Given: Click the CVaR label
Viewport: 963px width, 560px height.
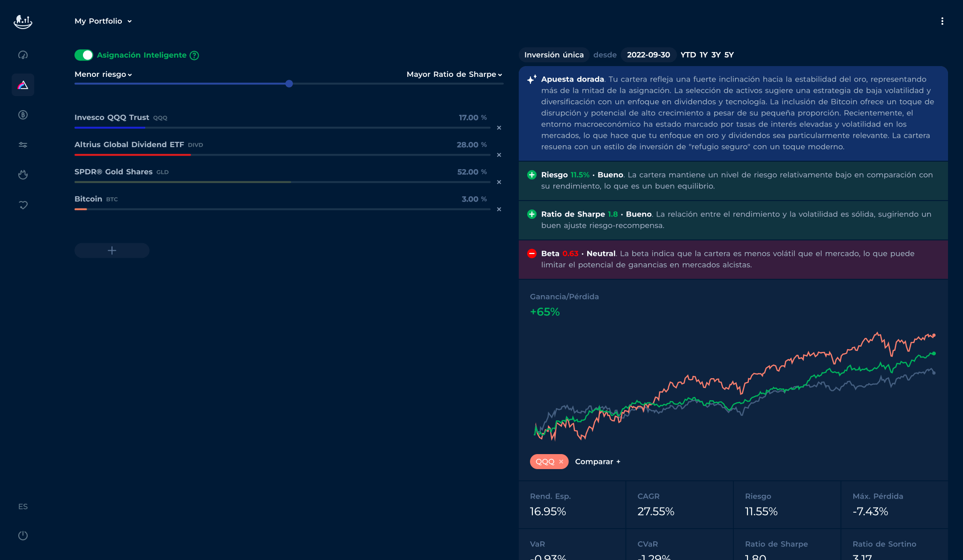Looking at the screenshot, I should point(648,544).
